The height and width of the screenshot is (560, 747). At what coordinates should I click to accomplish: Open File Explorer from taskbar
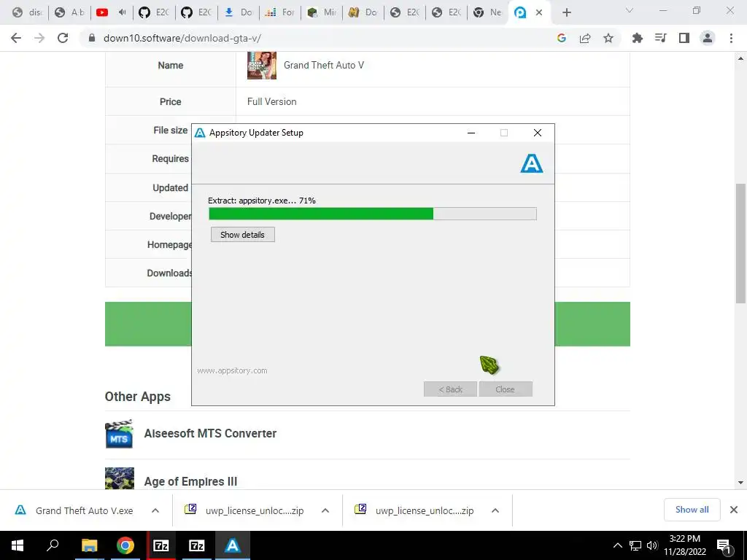pyautogui.click(x=89, y=545)
